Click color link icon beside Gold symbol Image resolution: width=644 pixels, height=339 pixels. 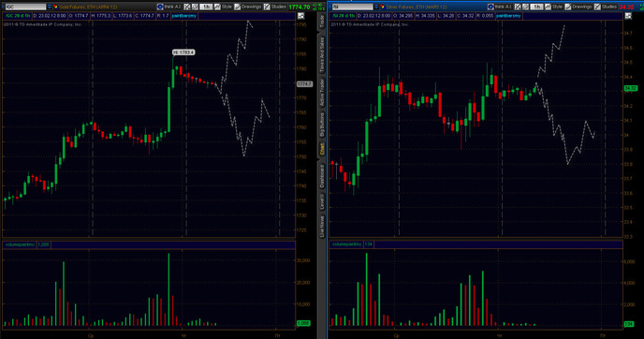[x=55, y=7]
